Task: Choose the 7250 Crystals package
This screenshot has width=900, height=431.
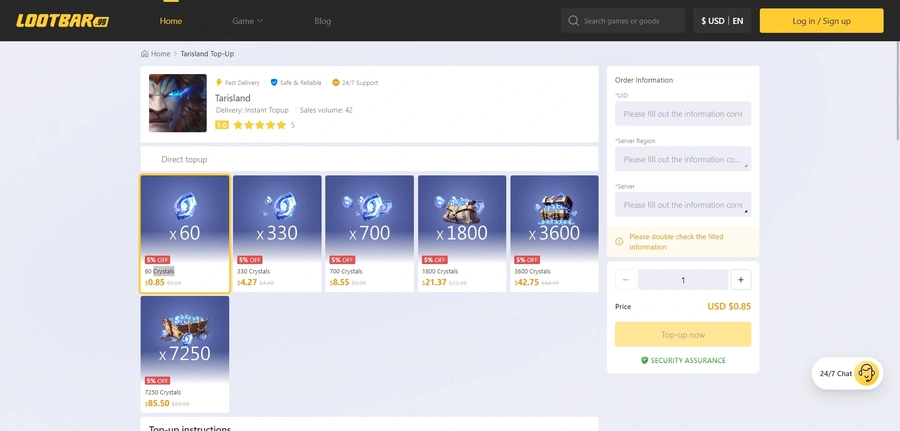Action: pyautogui.click(x=185, y=354)
